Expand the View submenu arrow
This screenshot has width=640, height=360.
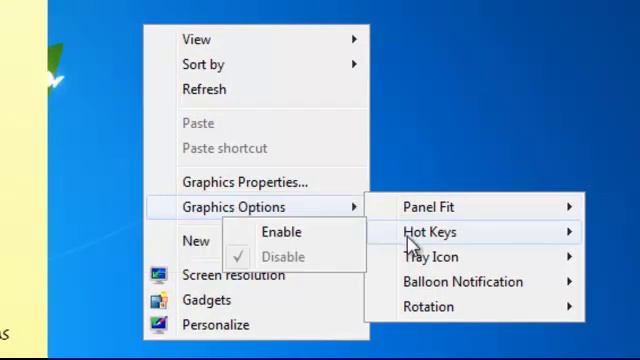[x=354, y=40]
